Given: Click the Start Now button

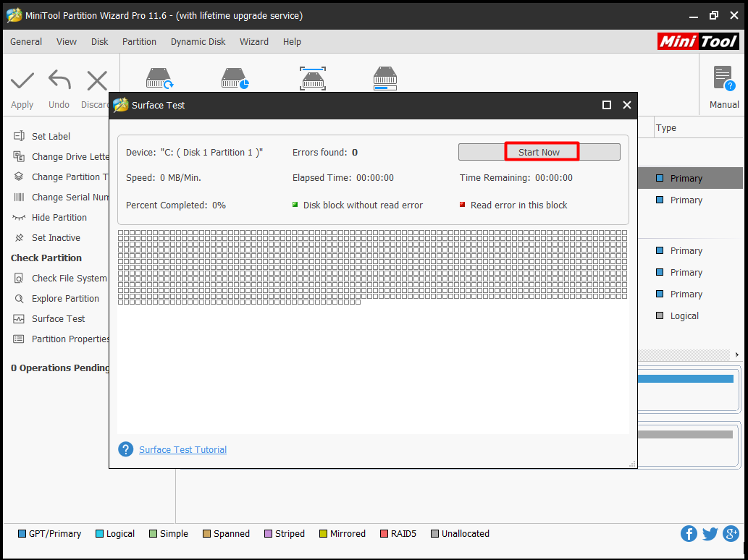Looking at the screenshot, I should [x=539, y=152].
